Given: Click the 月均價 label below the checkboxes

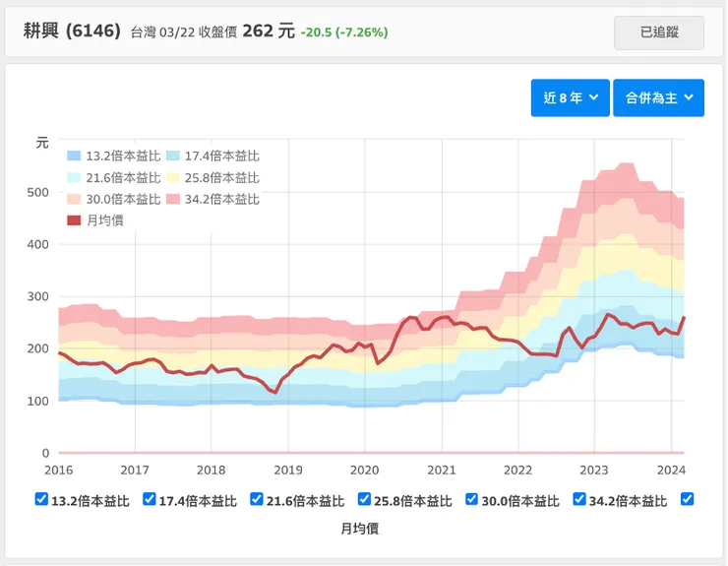Looking at the screenshot, I should (x=360, y=529).
